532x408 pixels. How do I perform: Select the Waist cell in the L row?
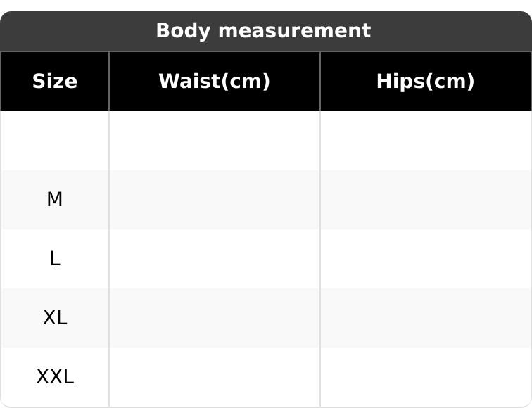click(215, 259)
